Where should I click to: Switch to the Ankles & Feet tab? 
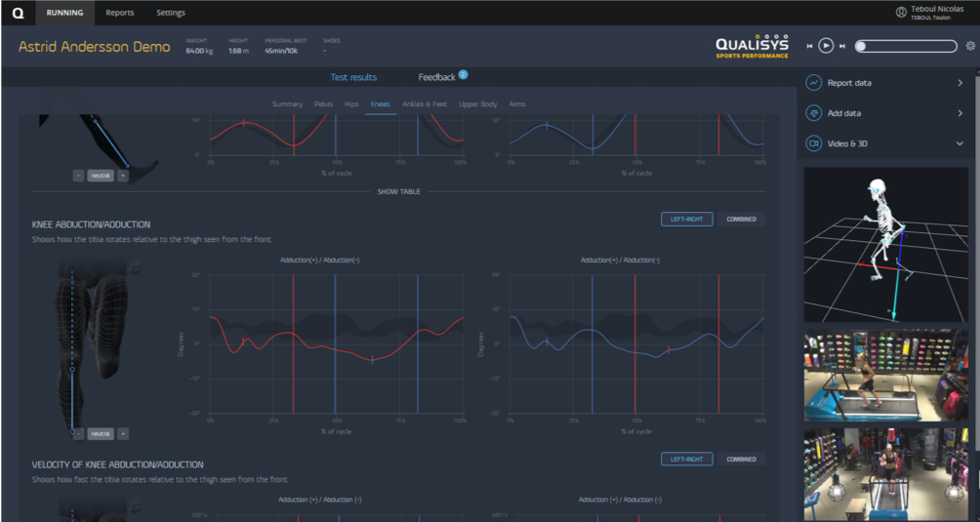[425, 103]
